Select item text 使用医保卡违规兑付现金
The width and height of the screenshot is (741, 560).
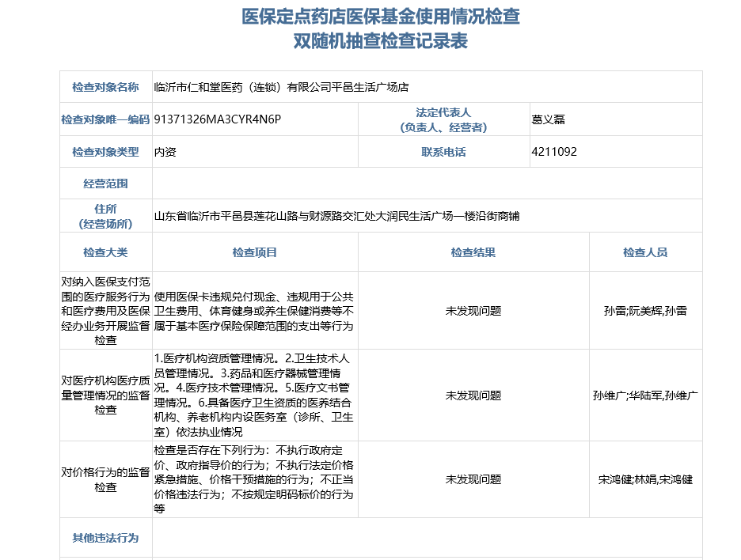pyautogui.click(x=254, y=311)
